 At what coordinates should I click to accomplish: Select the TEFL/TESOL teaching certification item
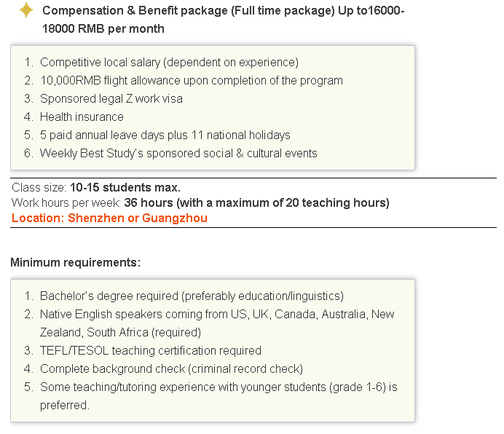151,350
